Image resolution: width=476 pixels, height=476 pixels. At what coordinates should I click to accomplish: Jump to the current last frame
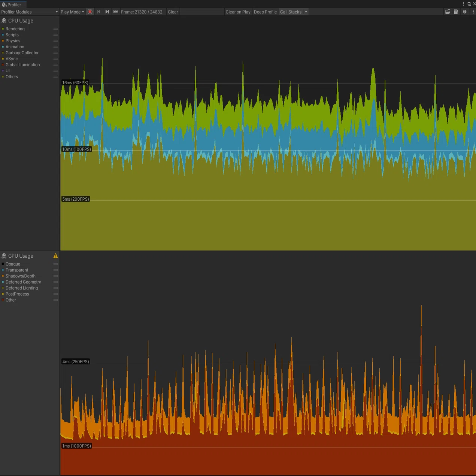pos(116,12)
